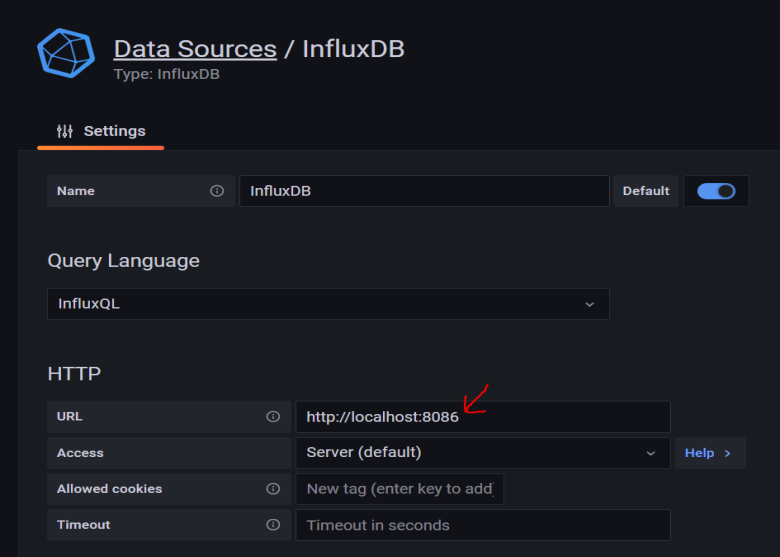
Task: Show info tooltip for URL field
Action: (273, 417)
